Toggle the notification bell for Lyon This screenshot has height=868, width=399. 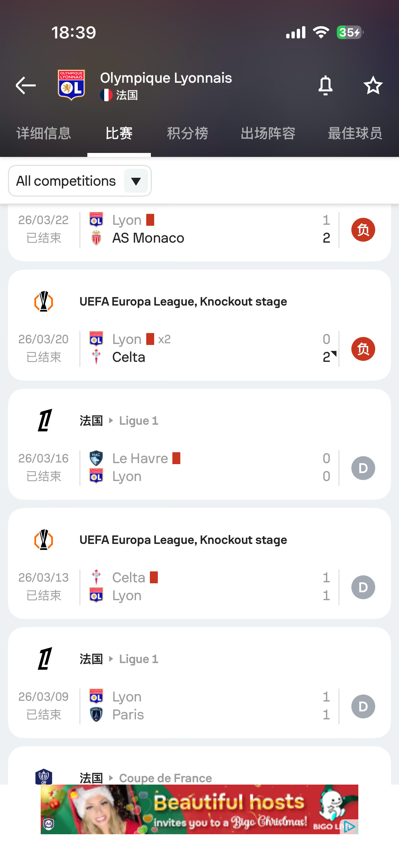pos(325,85)
